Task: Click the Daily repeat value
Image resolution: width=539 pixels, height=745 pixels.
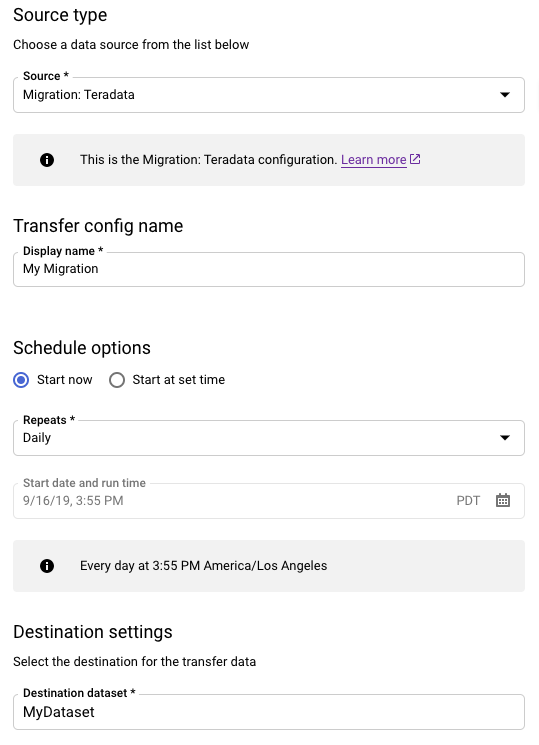Action: pyautogui.click(x=37, y=438)
